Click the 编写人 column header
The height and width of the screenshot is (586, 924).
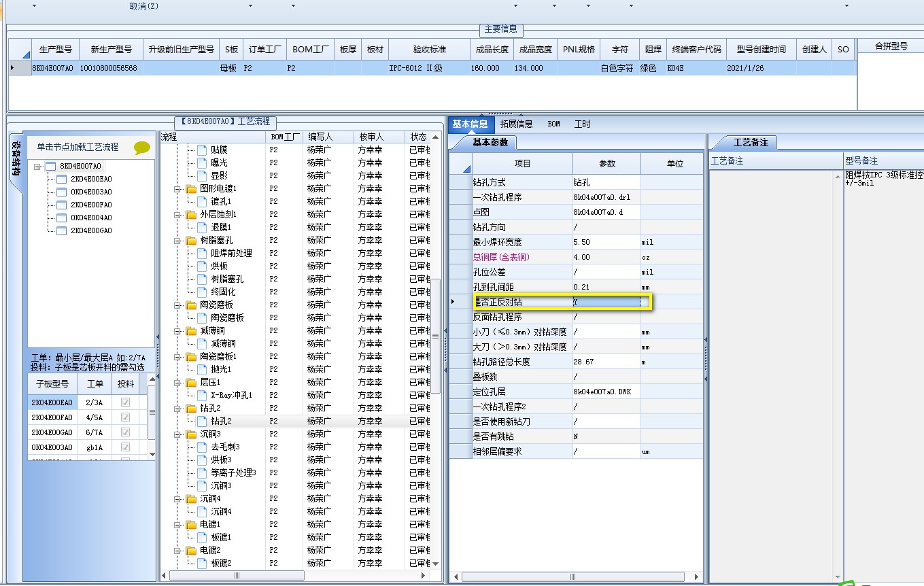tap(328, 137)
